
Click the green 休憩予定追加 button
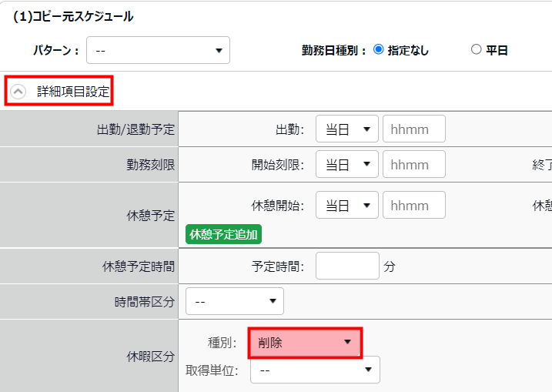(x=223, y=234)
